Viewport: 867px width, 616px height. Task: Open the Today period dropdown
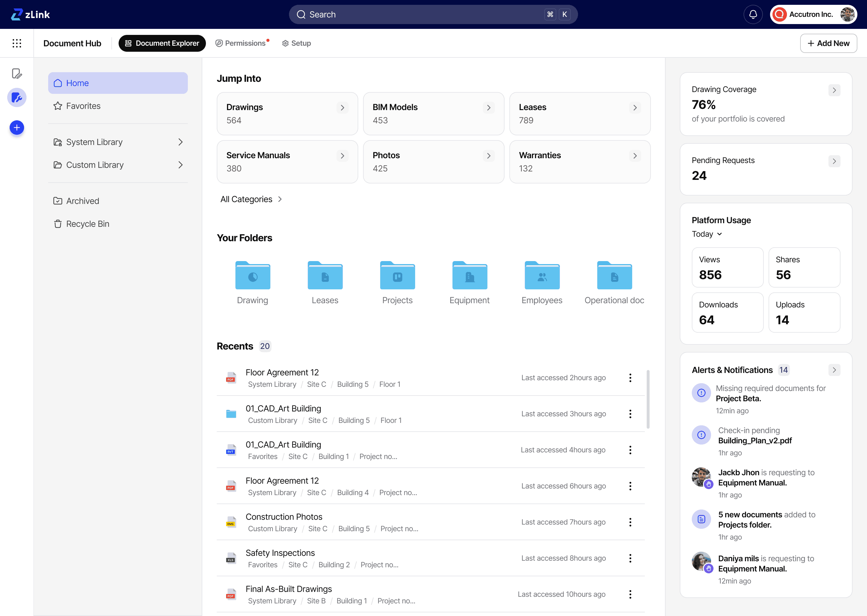[707, 234]
